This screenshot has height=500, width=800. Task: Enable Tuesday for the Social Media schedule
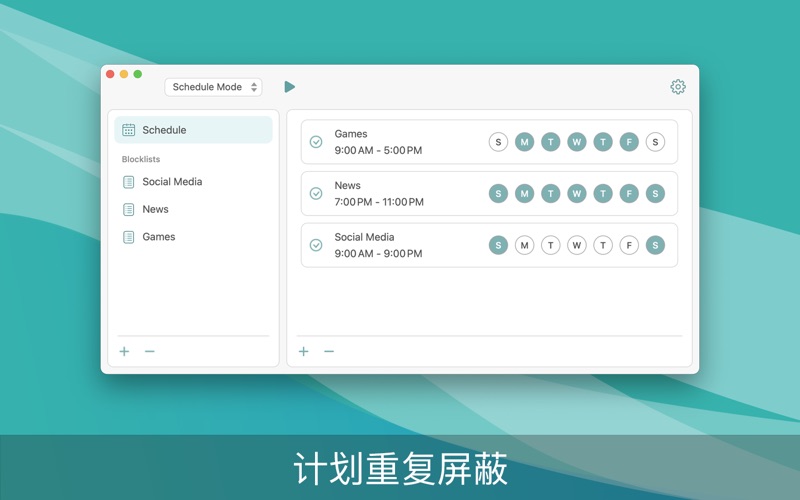[551, 245]
